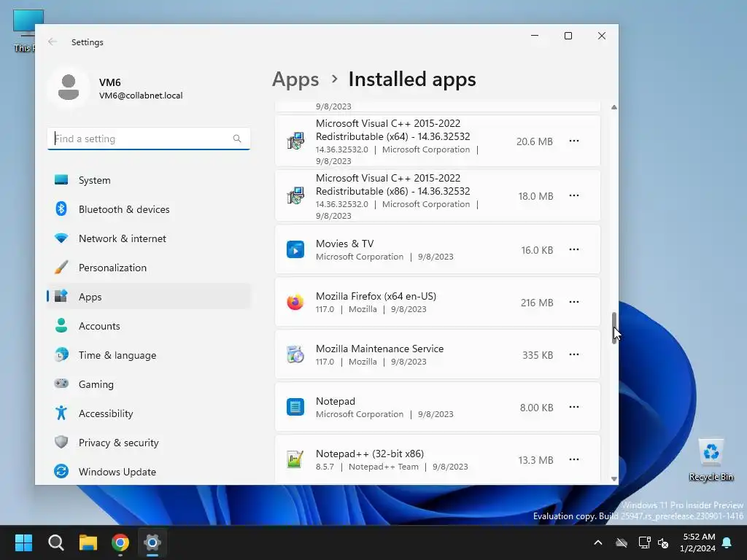The width and height of the screenshot is (747, 560).
Task: Open File Explorer from the taskbar
Action: point(88,542)
